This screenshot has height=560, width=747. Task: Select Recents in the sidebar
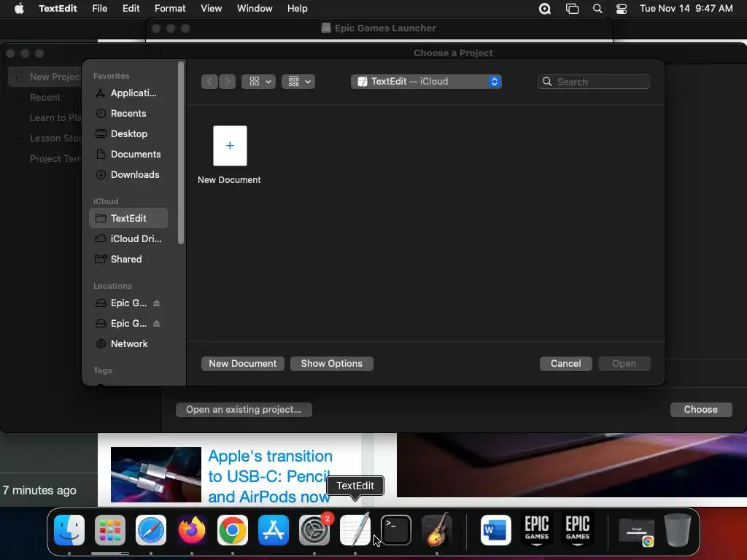[128, 113]
